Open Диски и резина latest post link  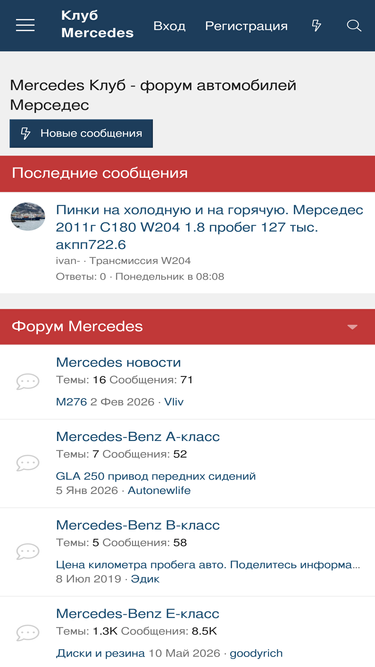[x=100, y=653]
